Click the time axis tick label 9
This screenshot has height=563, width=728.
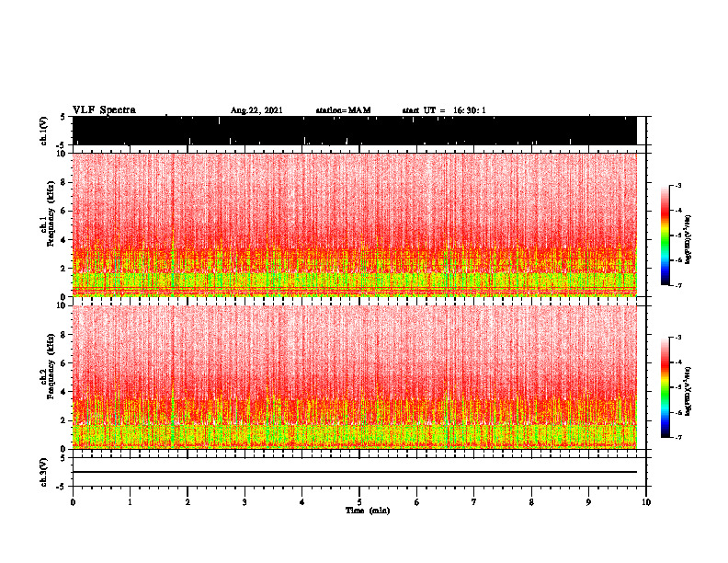[588, 502]
